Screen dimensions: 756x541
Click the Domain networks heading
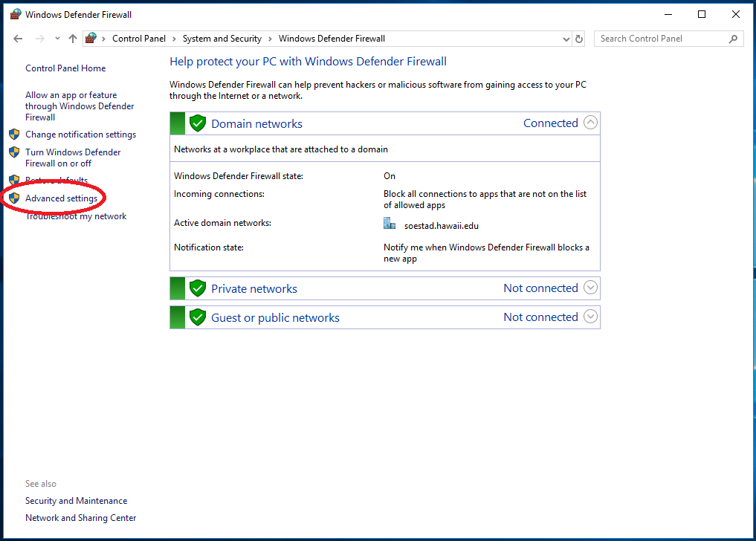click(256, 124)
